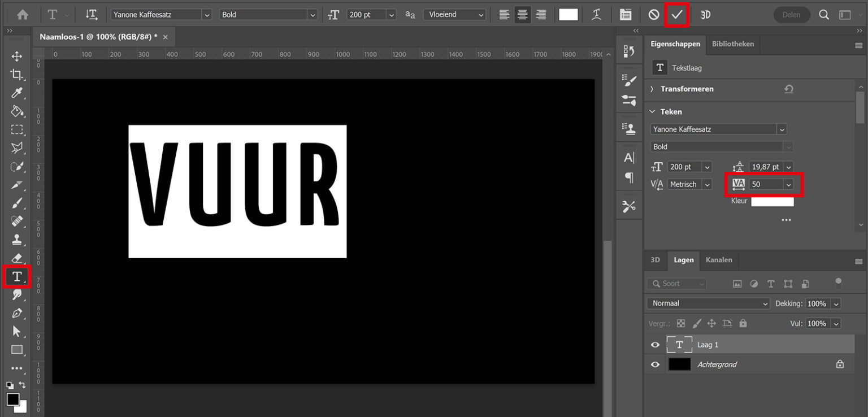Align text left
This screenshot has height=417, width=868.
click(x=505, y=15)
